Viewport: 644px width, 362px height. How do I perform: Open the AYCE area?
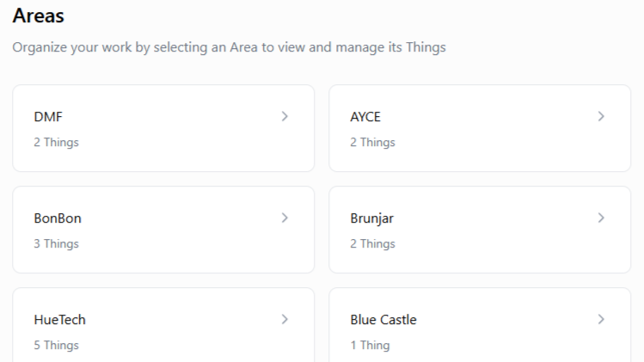(x=365, y=117)
